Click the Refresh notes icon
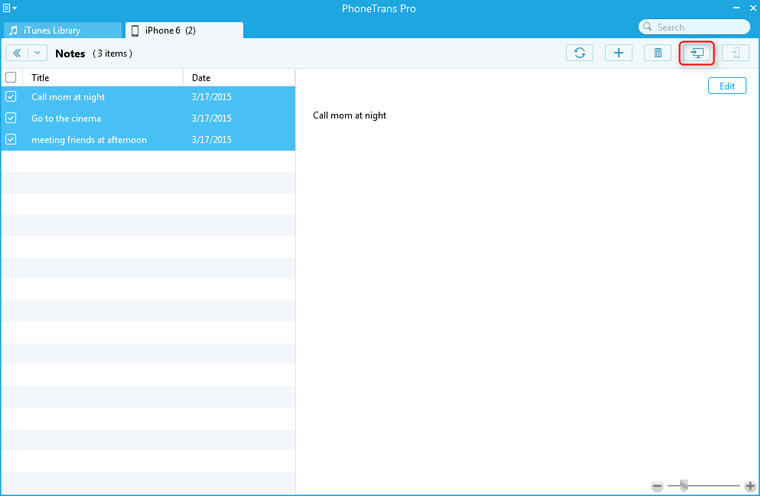Viewport: 760px width, 496px height. (579, 53)
